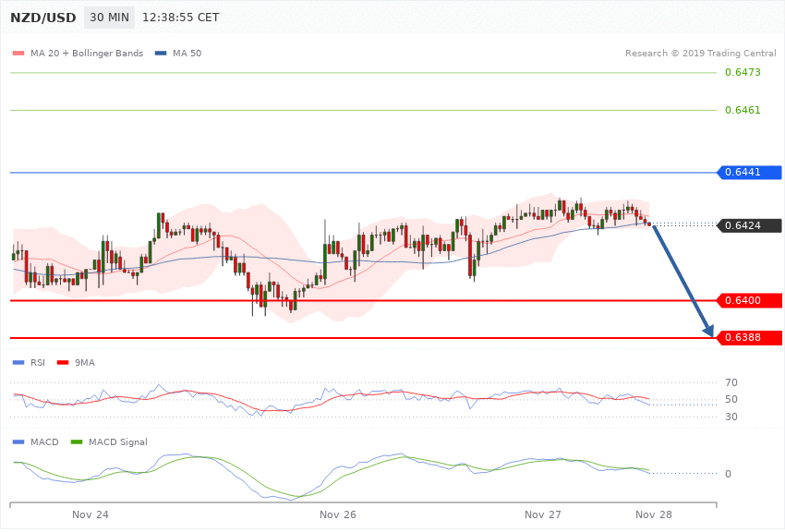The width and height of the screenshot is (785, 532).
Task: Click the Research © 2019 Trading Central credit
Action: pyautogui.click(x=700, y=54)
